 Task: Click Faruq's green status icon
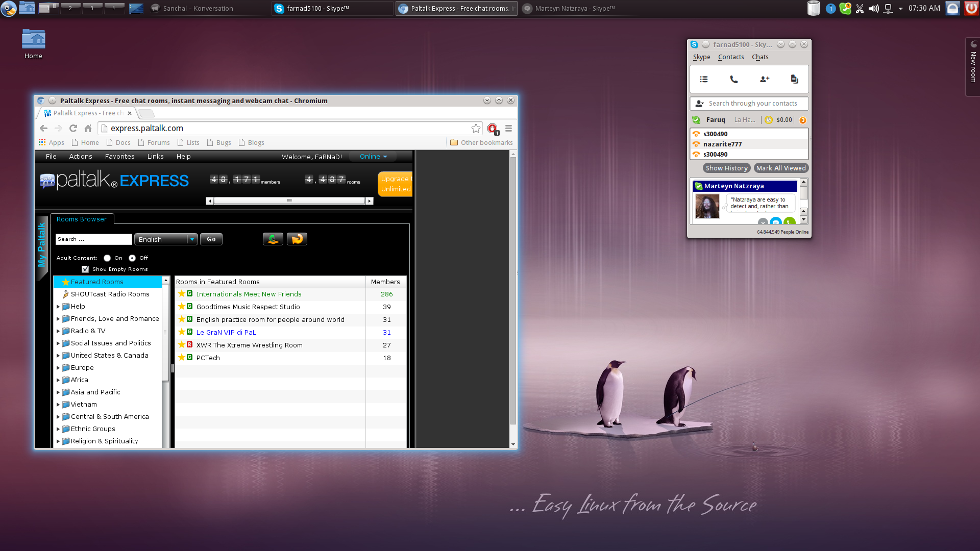(696, 120)
